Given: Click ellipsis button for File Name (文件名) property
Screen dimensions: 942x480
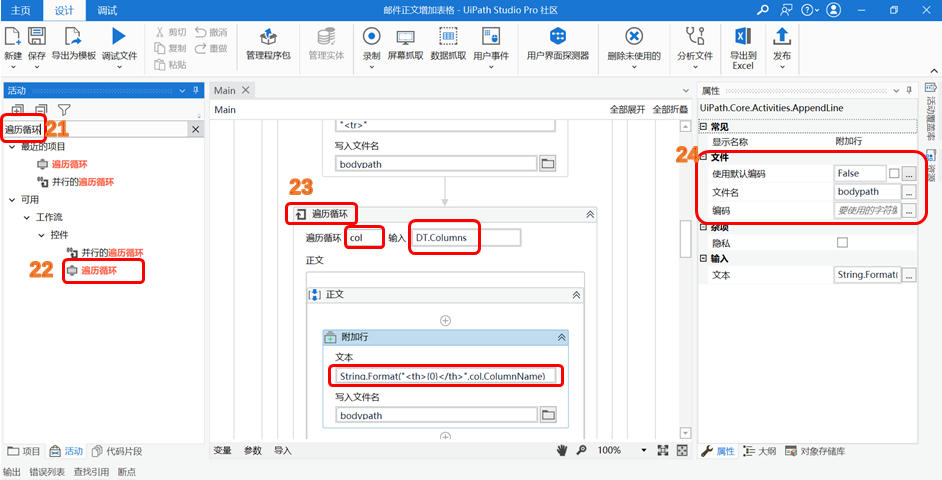Looking at the screenshot, I should [910, 192].
